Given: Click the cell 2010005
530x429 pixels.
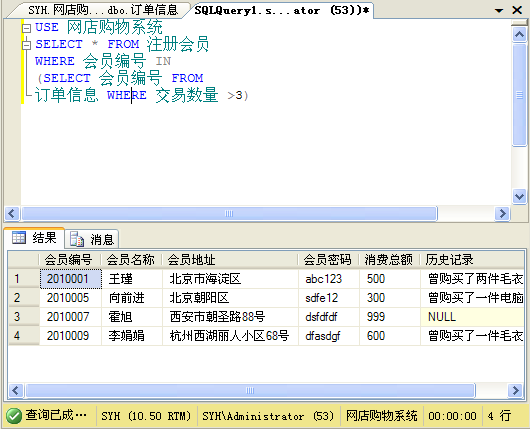Looking at the screenshot, I should tap(71, 298).
